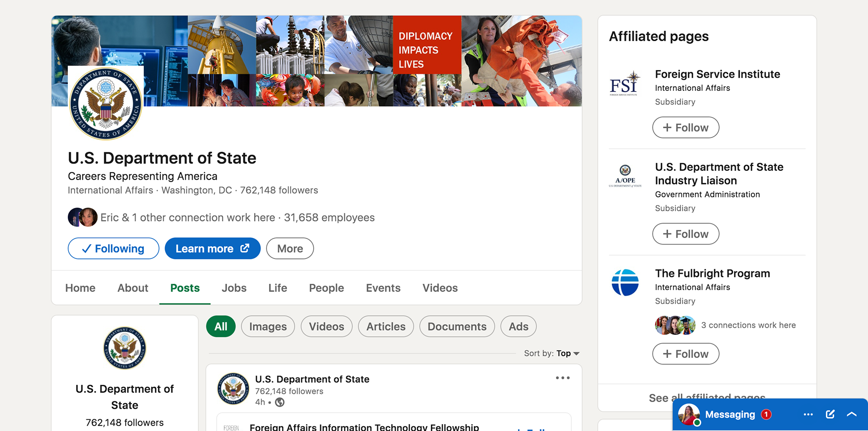The image size is (868, 431).
Task: Open the Events tab
Action: click(383, 288)
